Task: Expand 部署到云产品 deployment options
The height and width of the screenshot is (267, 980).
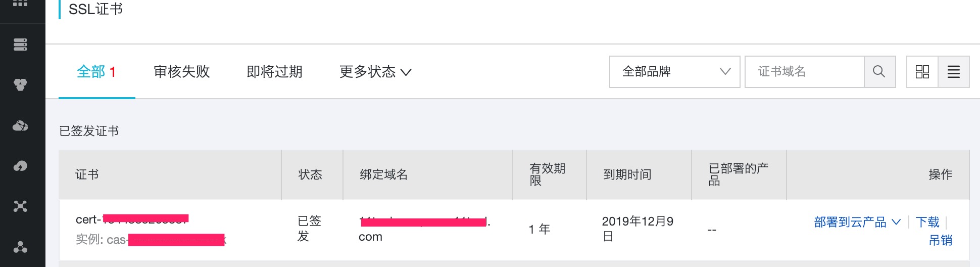Action: pyautogui.click(x=857, y=222)
